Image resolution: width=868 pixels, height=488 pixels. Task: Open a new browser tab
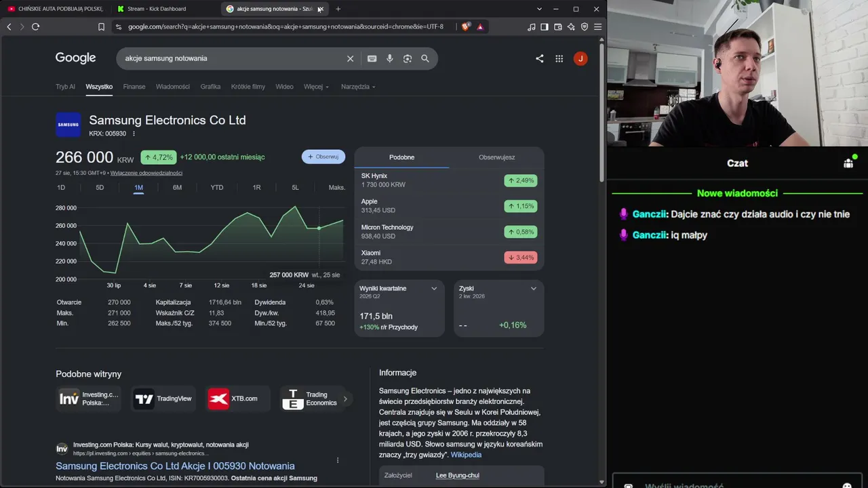pyautogui.click(x=338, y=9)
